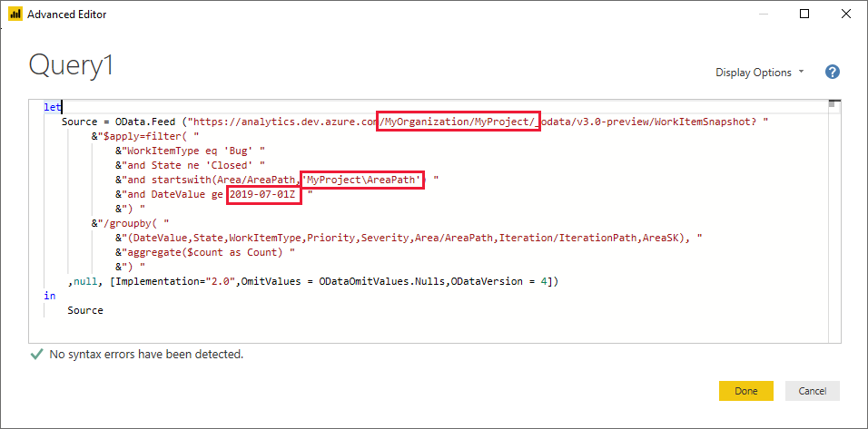Place cursor on the 'let' keyword

pos(51,107)
